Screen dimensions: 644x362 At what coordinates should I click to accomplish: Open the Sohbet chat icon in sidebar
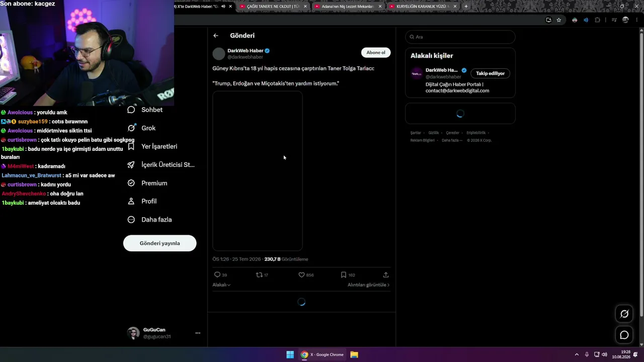(131, 110)
